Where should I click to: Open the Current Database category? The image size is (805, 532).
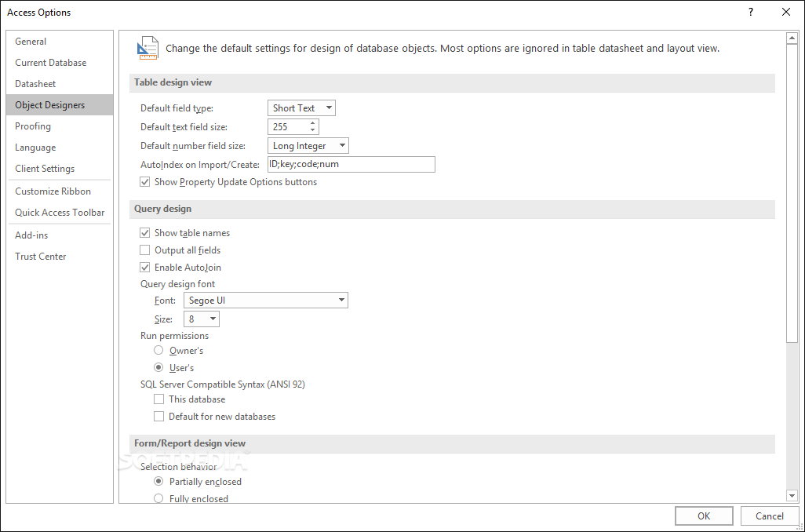coord(60,63)
